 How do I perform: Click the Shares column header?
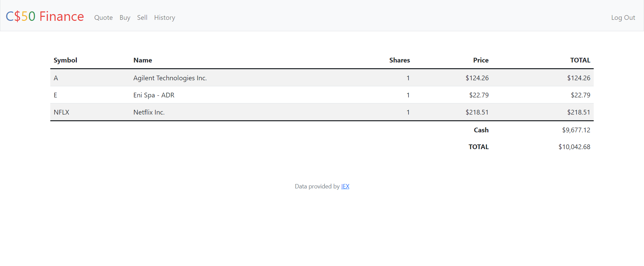[x=399, y=60]
